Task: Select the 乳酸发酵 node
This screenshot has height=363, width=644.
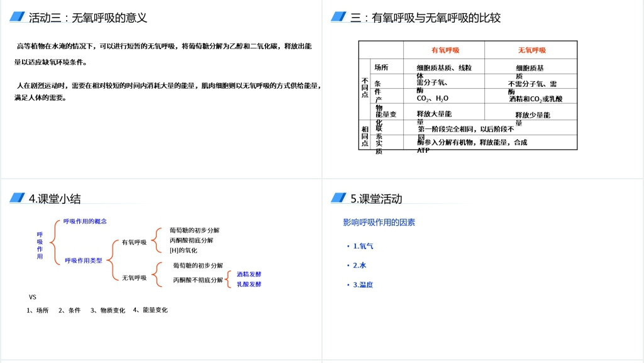Action: 249,284
